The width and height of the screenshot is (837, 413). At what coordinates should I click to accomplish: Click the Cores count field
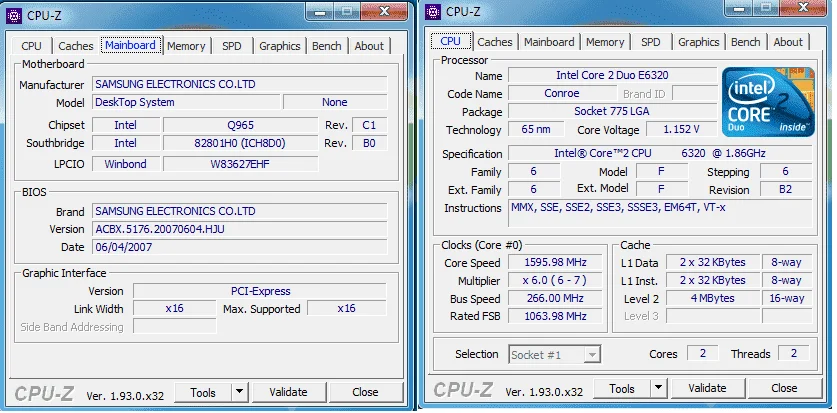tap(702, 353)
